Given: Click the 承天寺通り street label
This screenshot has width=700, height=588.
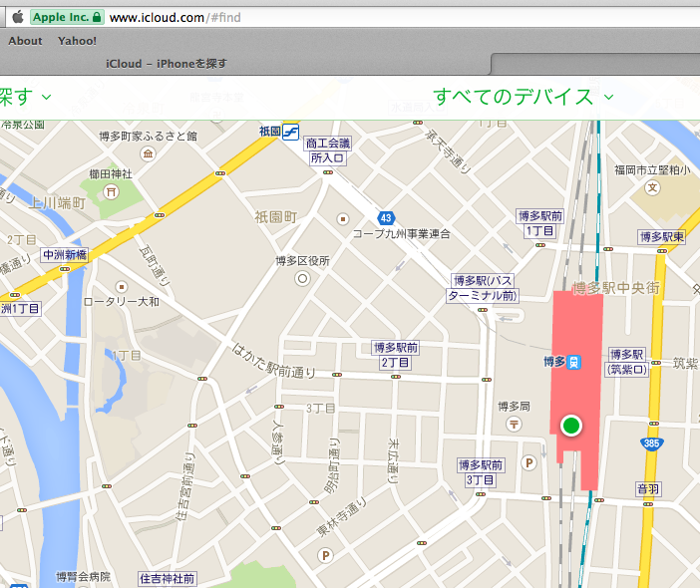Looking at the screenshot, I should (x=448, y=150).
